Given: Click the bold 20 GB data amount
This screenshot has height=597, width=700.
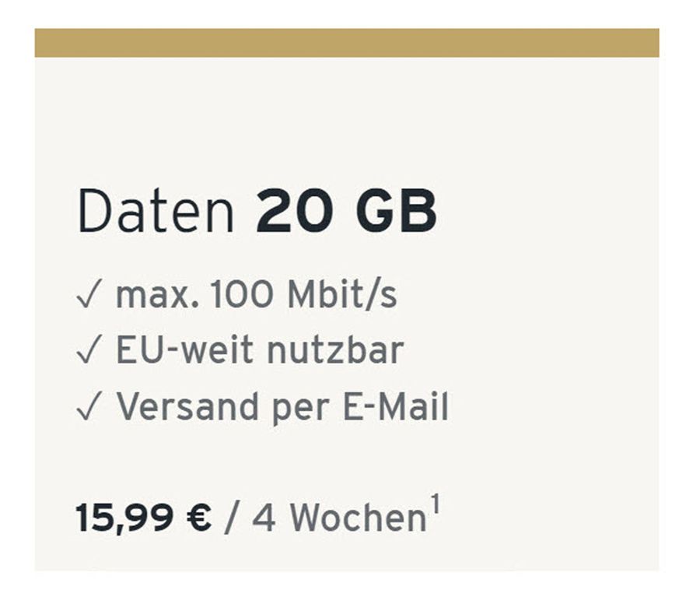Looking at the screenshot, I should (x=346, y=212).
